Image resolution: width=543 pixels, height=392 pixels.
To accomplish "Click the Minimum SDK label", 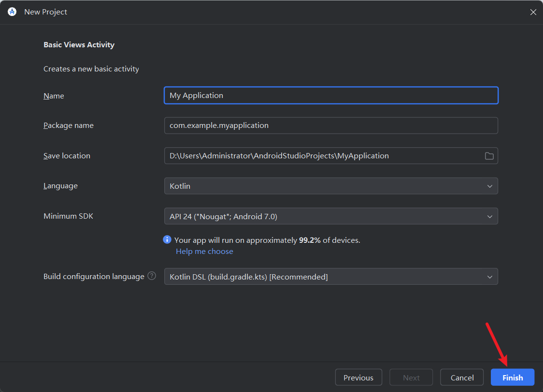I will [x=68, y=216].
